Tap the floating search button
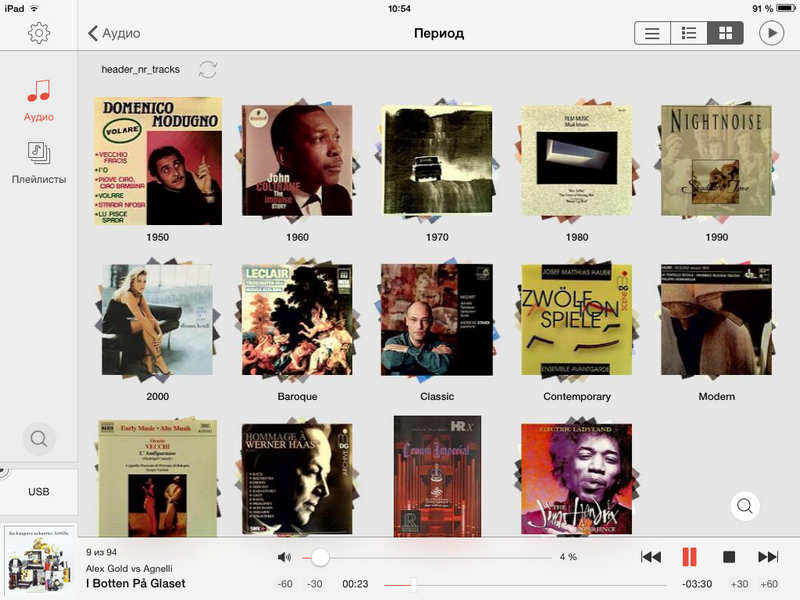This screenshot has height=600, width=800. coord(745,506)
